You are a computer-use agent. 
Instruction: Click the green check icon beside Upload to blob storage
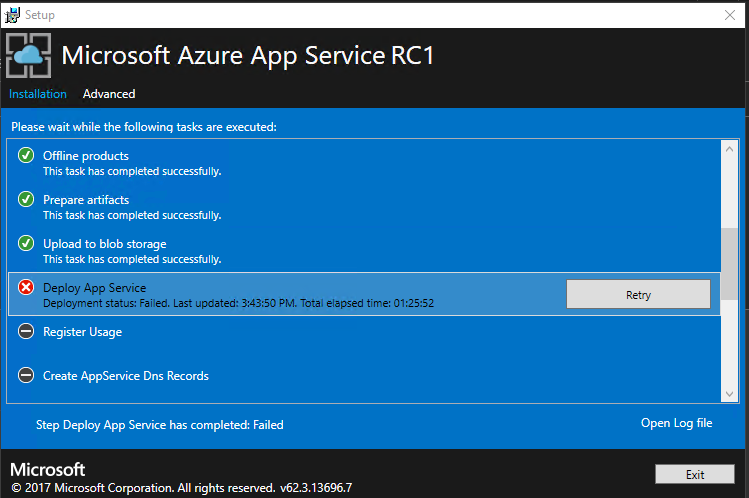click(x=26, y=244)
